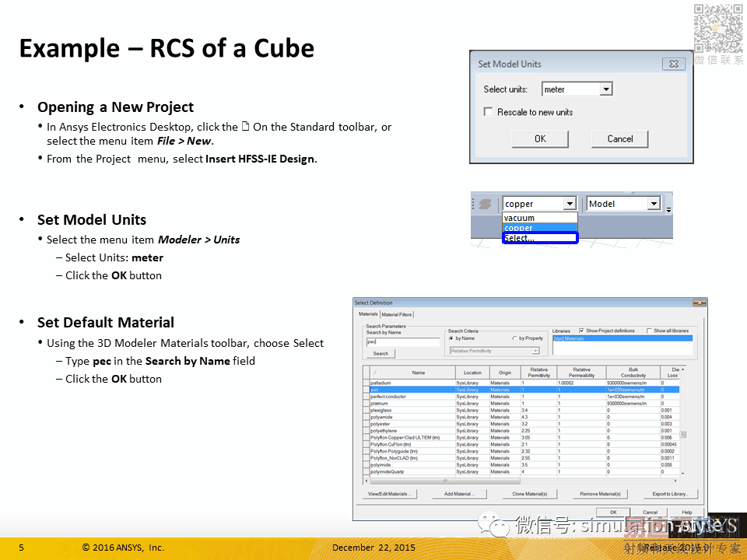Viewport: 747px width, 560px height.
Task: Sort by Relative Permittivity column header
Action: pyautogui.click(x=538, y=373)
